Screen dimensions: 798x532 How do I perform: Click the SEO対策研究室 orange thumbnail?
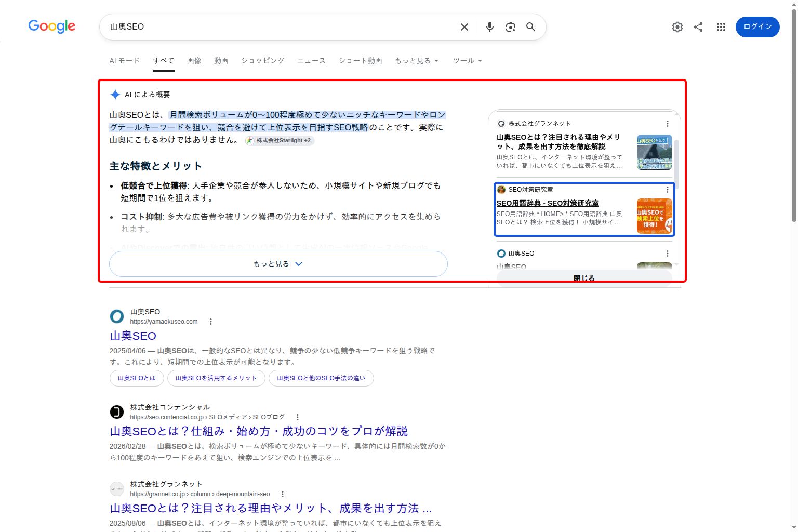coord(655,216)
